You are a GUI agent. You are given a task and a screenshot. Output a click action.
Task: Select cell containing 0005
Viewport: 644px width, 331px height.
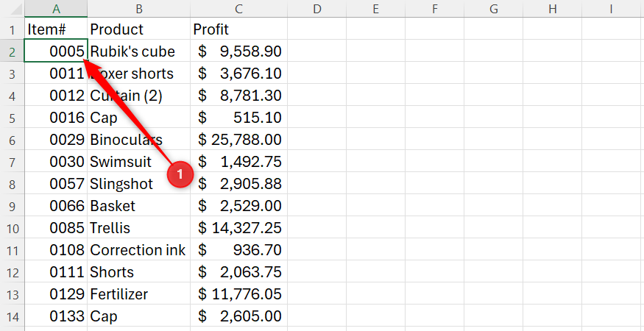click(x=56, y=51)
